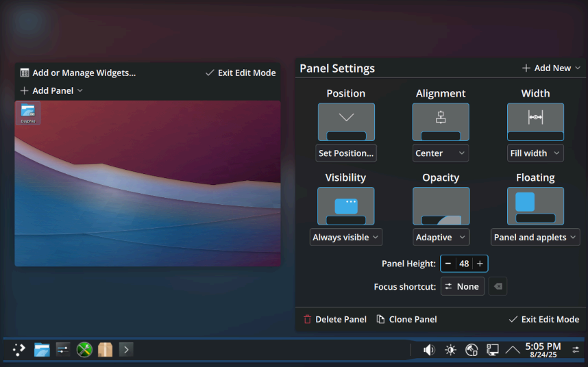Click the Set Position button
The height and width of the screenshot is (367, 588).
[346, 153]
